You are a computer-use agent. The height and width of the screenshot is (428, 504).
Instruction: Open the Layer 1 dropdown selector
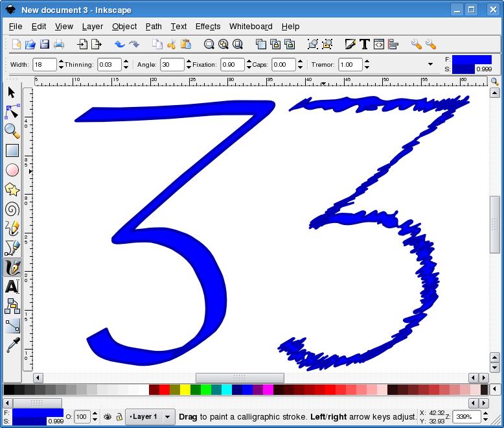pyautogui.click(x=168, y=417)
